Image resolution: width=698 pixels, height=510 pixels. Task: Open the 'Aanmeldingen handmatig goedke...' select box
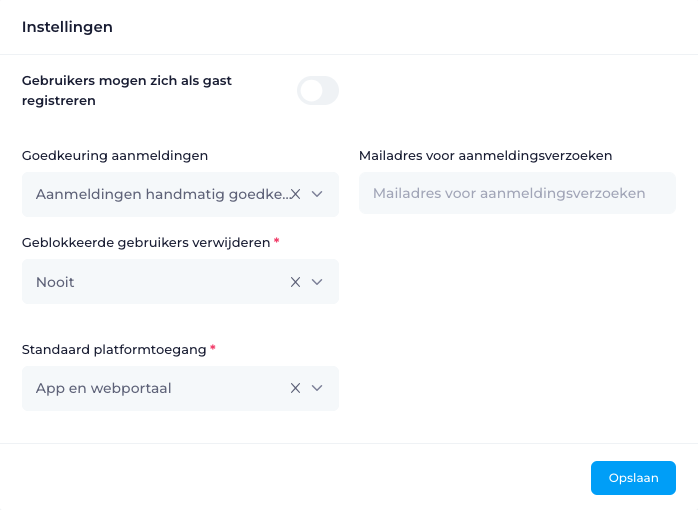[180, 194]
